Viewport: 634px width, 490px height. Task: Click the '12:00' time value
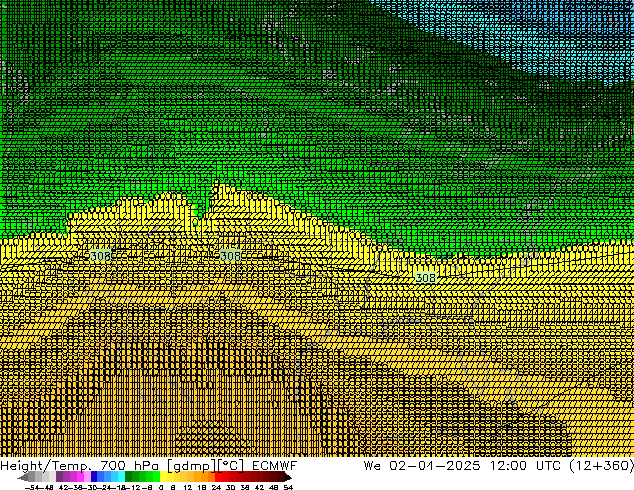click(x=508, y=466)
